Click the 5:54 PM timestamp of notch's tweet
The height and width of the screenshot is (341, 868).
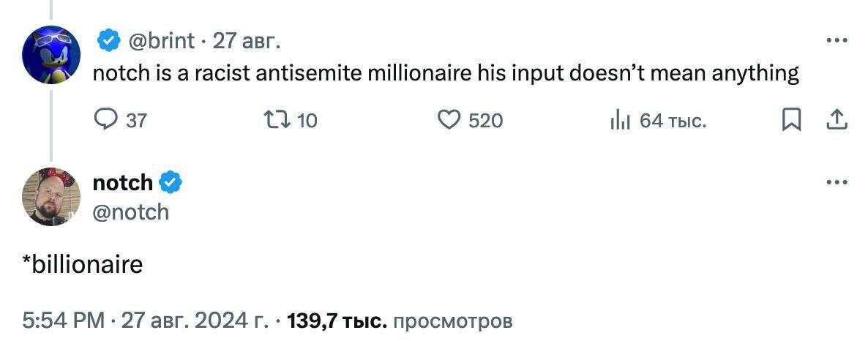pos(64,321)
